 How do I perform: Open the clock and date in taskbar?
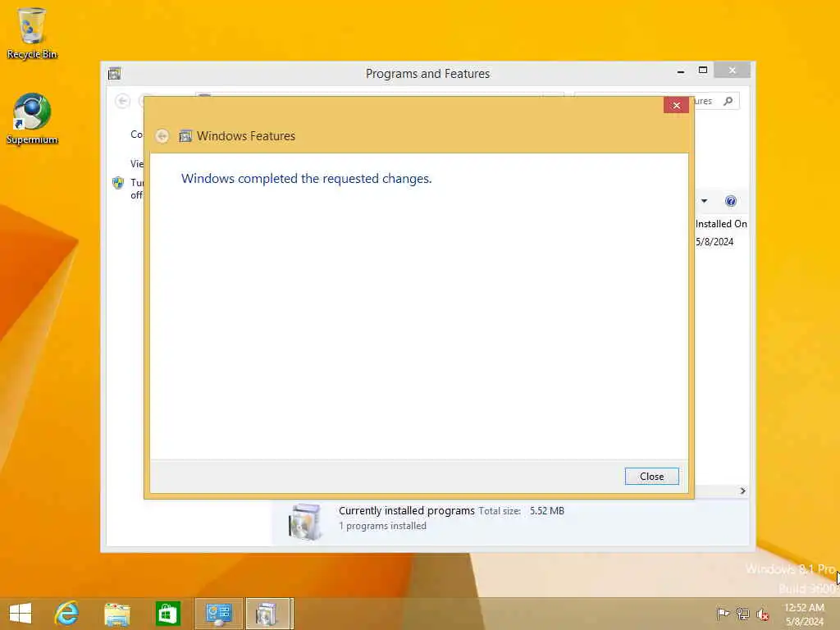[x=804, y=614]
